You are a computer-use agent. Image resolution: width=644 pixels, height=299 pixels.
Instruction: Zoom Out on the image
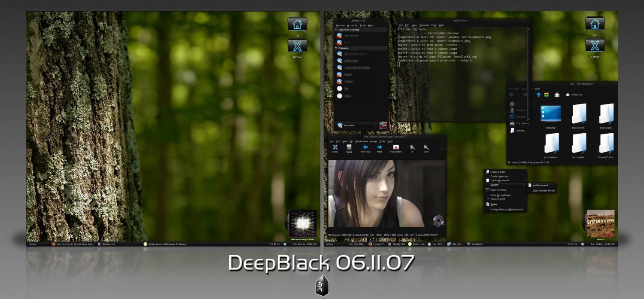pos(426,148)
